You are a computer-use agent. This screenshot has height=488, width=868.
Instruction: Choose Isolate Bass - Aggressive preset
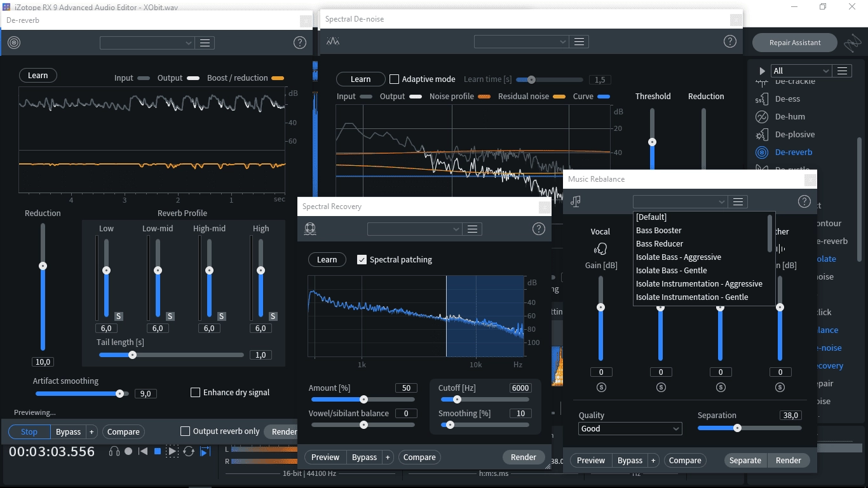(701, 257)
